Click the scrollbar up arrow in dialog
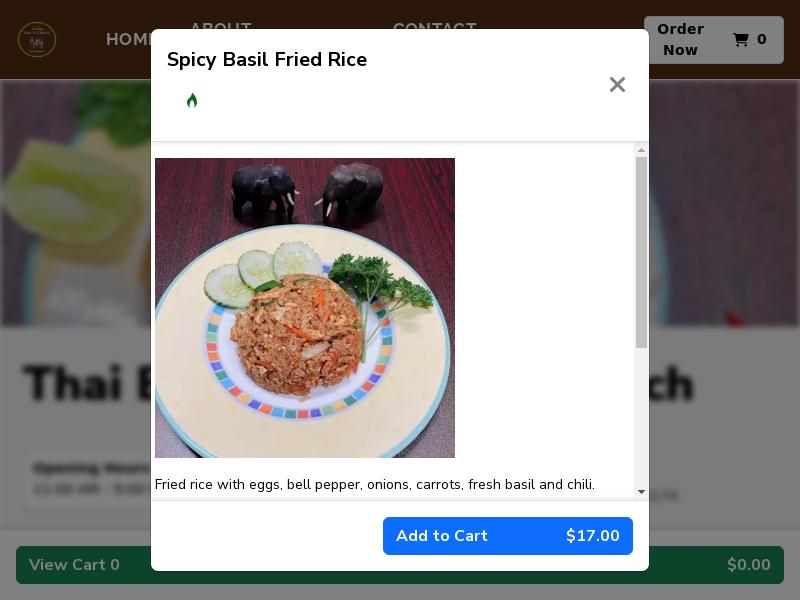The width and height of the screenshot is (800, 600). point(641,150)
